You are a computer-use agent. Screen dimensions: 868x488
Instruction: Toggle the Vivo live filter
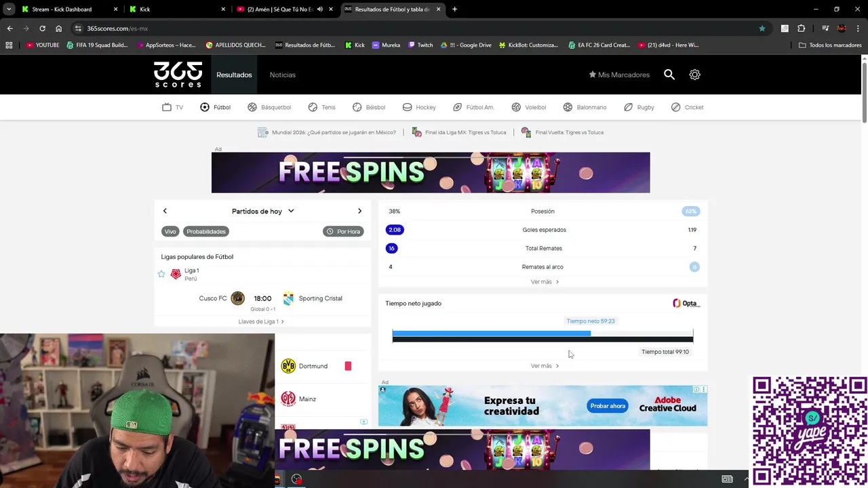coord(170,231)
